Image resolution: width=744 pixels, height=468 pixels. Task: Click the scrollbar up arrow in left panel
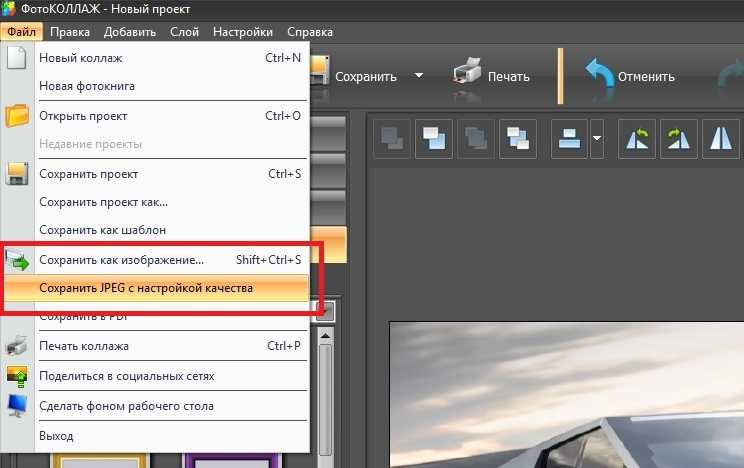pos(325,336)
